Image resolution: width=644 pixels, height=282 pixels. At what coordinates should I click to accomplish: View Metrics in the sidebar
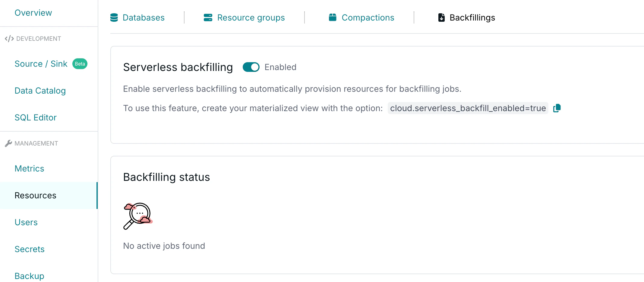pos(30,168)
